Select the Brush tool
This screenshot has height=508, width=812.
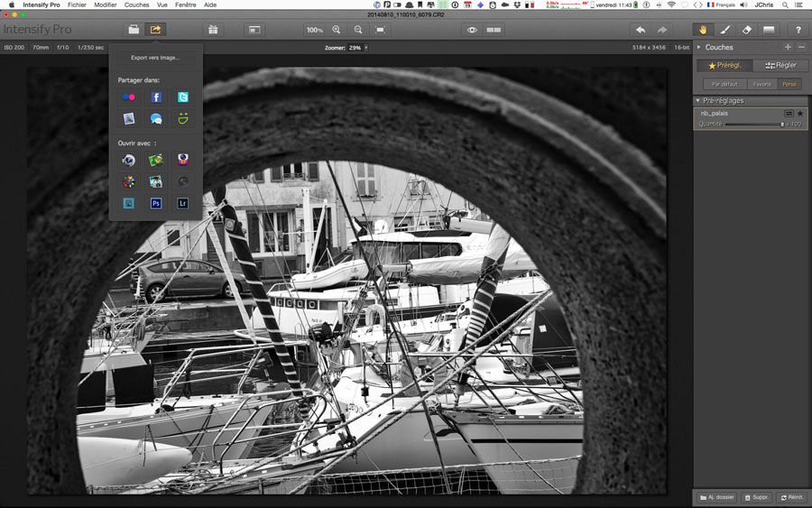coord(725,30)
